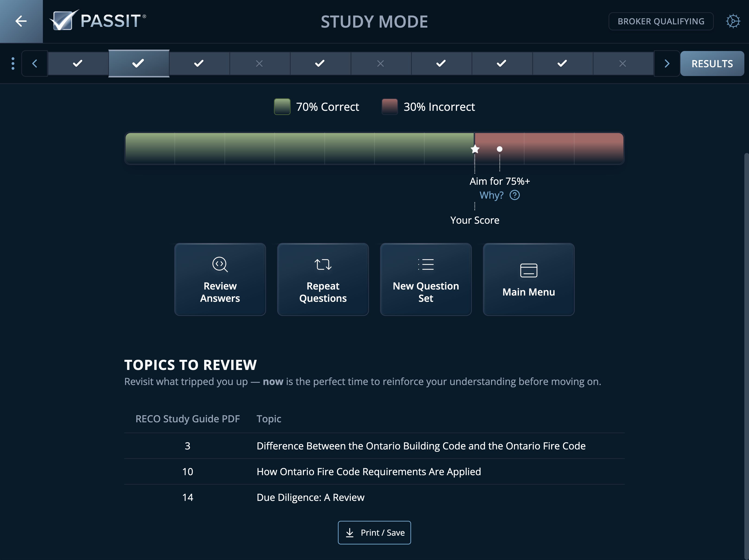Click the Repeat Questions refresh icon
This screenshot has height=560, width=749.
pos(323,264)
